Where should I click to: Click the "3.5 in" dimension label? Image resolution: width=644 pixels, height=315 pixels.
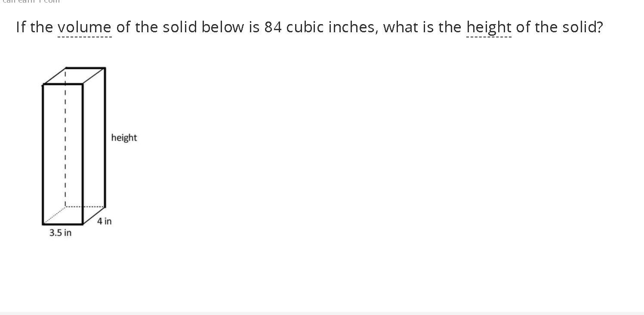60,233
